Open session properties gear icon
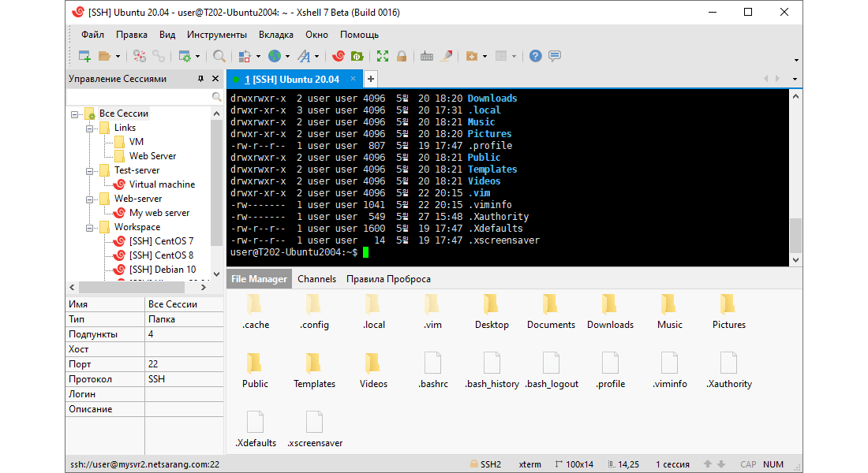Viewport: 868px width, 473px height. click(x=185, y=56)
